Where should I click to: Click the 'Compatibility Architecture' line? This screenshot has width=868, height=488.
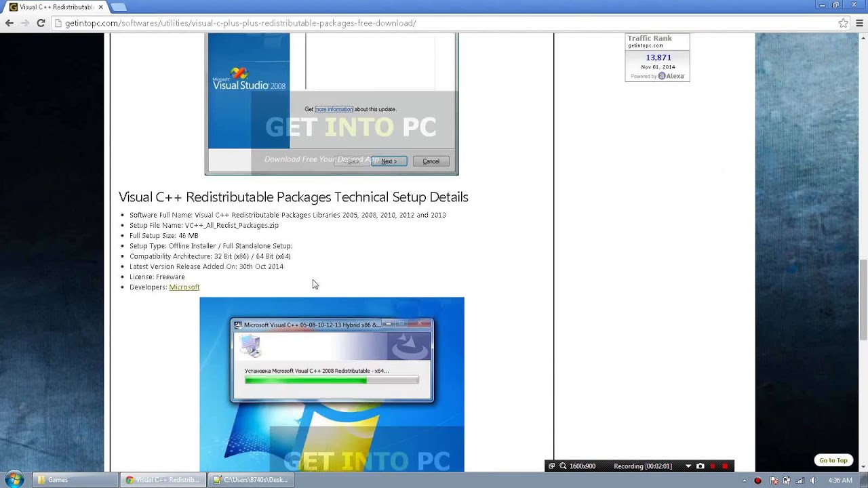pyautogui.click(x=210, y=257)
